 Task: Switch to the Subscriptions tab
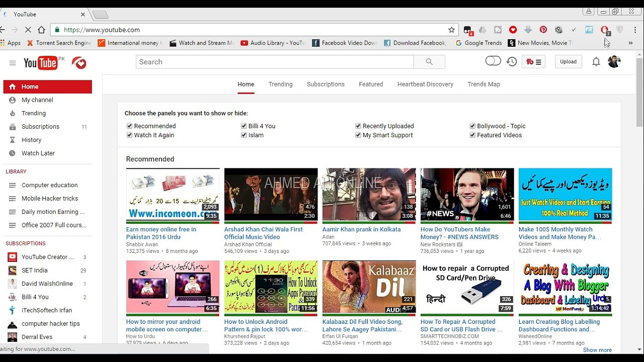(326, 84)
